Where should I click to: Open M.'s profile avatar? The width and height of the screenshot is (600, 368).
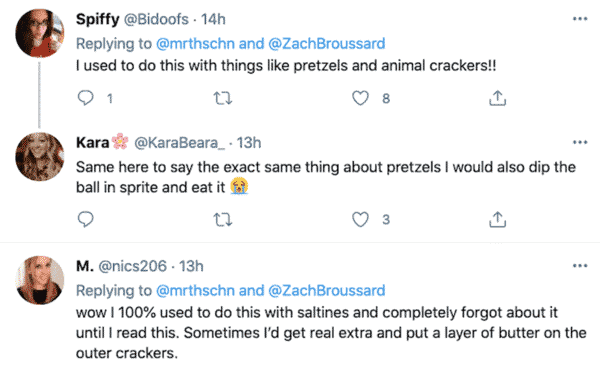39,280
